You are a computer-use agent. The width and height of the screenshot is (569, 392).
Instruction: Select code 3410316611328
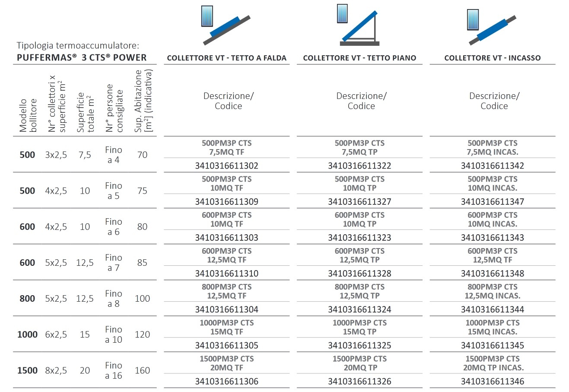pyautogui.click(x=360, y=273)
